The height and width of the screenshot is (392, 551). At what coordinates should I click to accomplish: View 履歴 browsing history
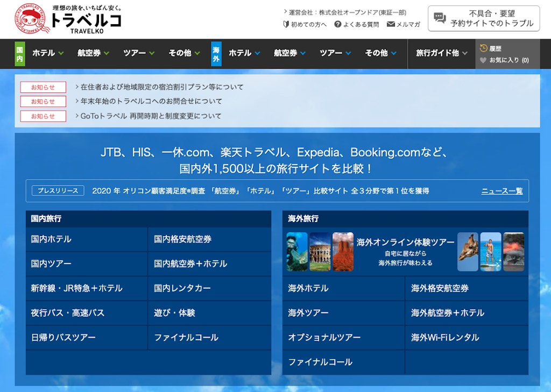[496, 48]
